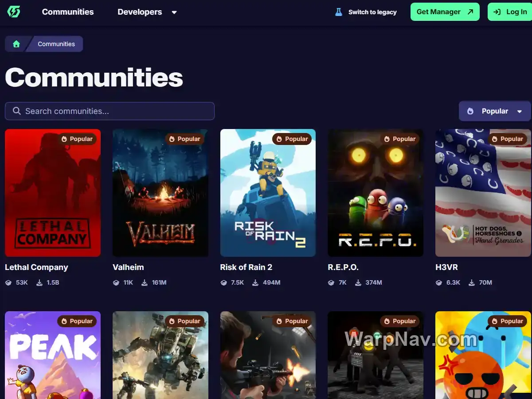Open the mech robot game cover
The width and height of the screenshot is (532, 399).
point(160,355)
